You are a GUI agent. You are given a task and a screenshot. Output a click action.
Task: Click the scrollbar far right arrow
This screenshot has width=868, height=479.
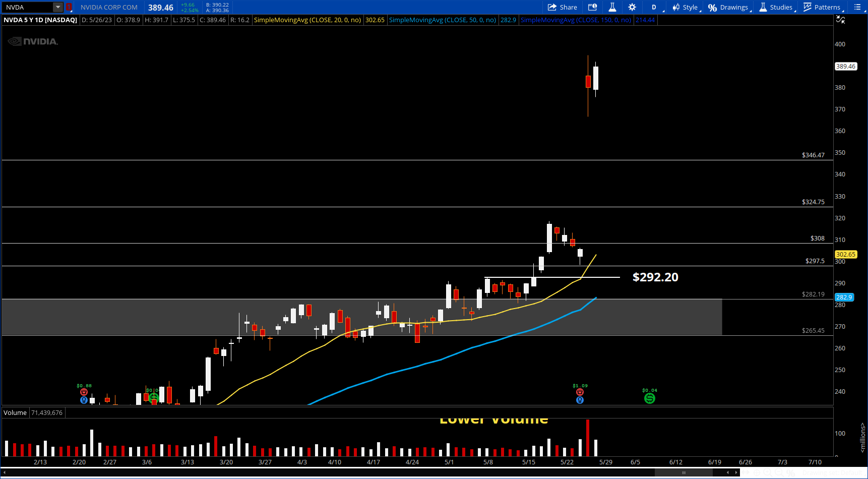click(x=736, y=472)
